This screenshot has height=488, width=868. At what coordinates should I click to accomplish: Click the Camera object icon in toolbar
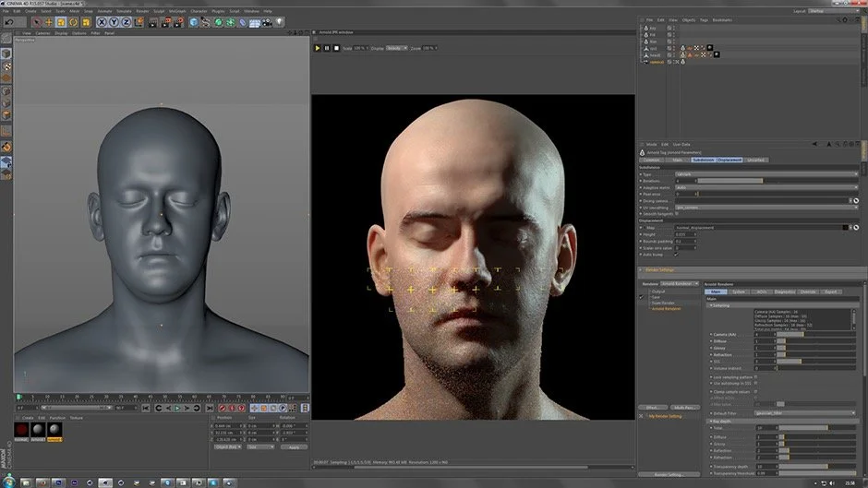[268, 22]
